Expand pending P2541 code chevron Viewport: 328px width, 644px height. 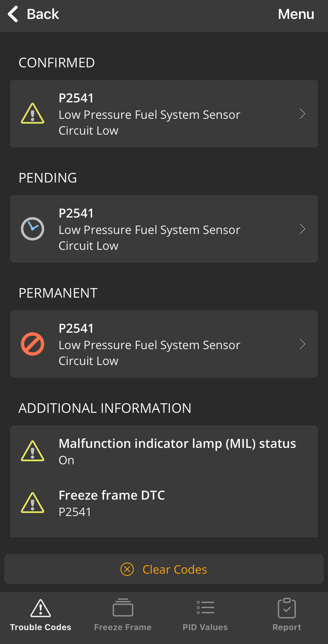(x=303, y=229)
